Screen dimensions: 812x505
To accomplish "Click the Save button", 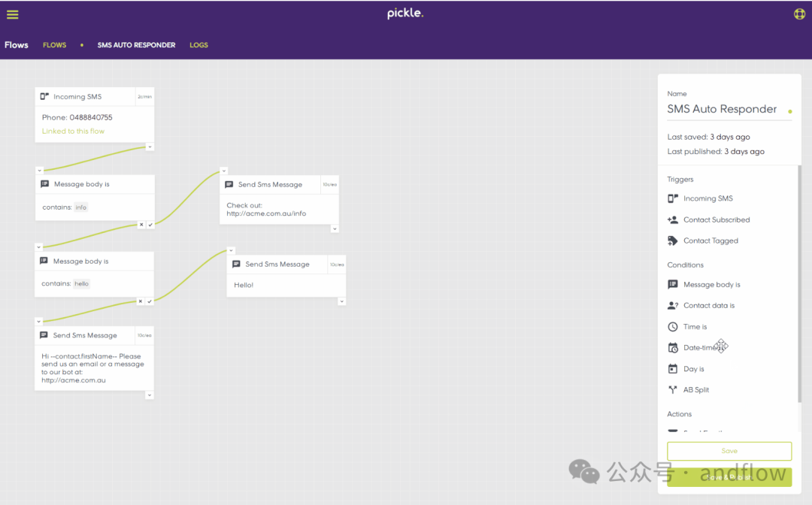I will [729, 451].
